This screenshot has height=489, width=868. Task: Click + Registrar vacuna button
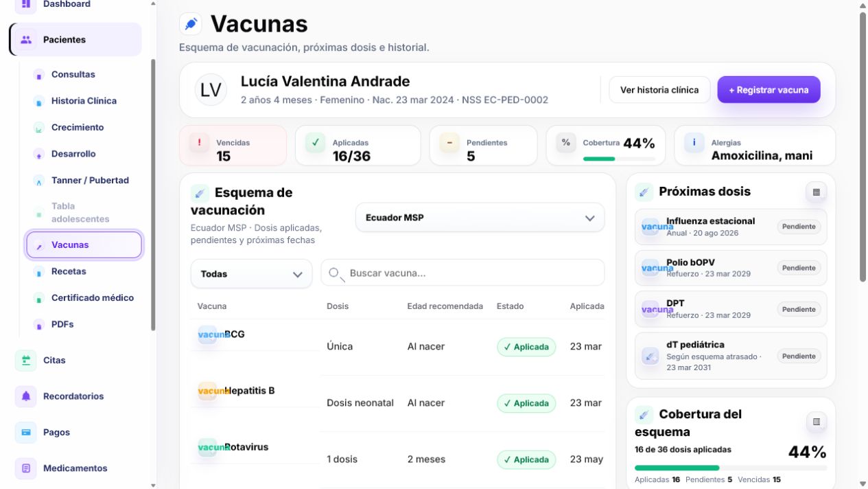click(x=769, y=90)
